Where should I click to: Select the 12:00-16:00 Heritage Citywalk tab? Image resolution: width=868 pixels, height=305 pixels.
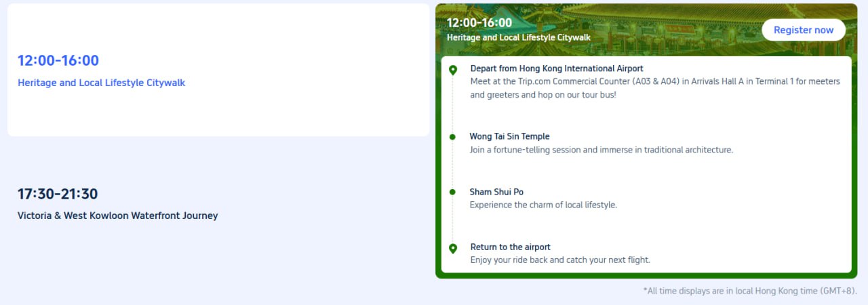tap(218, 70)
